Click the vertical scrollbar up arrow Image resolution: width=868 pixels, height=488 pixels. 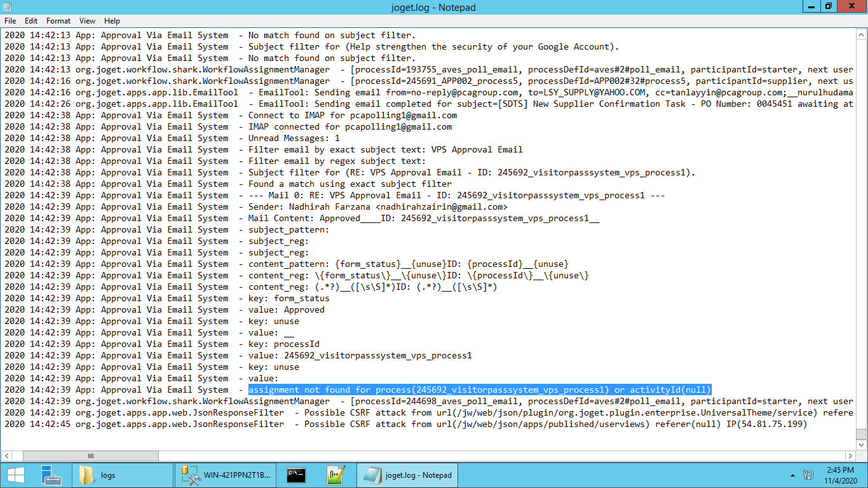862,34
